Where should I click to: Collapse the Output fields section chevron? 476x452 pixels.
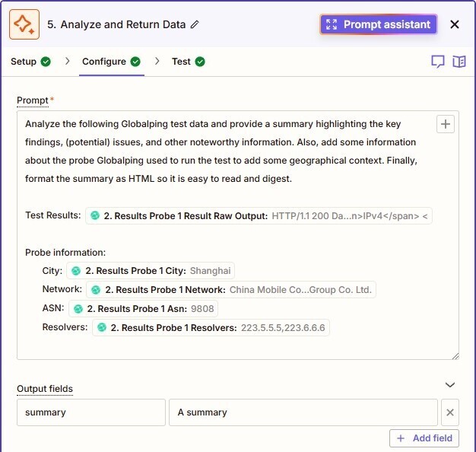point(450,385)
